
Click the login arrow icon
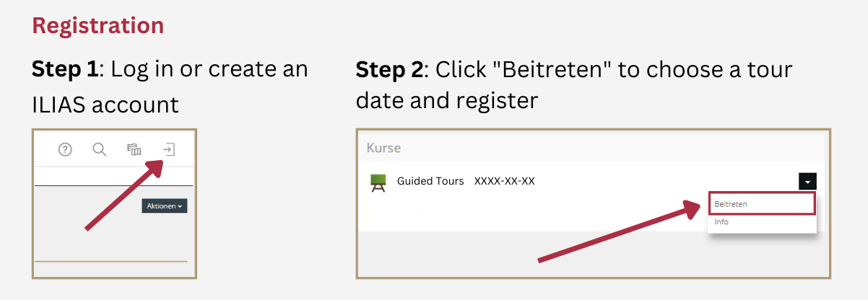168,150
